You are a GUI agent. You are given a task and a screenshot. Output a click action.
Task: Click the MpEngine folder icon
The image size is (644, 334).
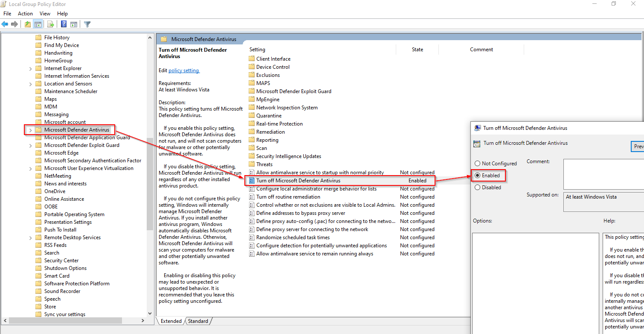click(x=252, y=100)
